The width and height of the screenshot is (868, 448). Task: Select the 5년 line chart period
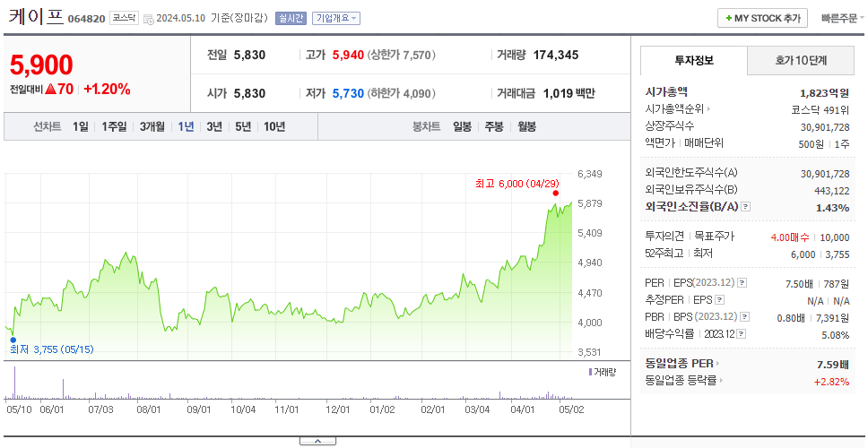tap(243, 126)
